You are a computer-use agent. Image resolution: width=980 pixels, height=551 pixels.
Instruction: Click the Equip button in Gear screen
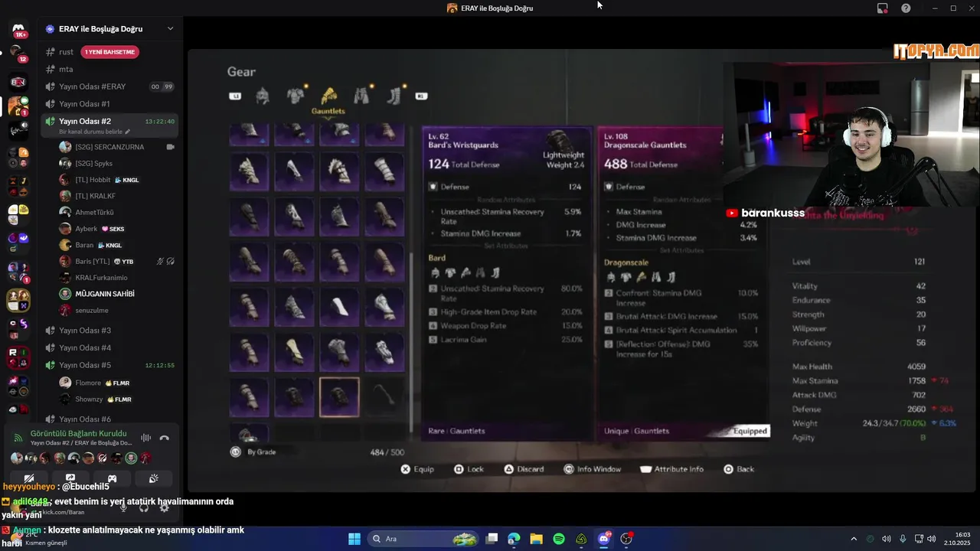417,469
